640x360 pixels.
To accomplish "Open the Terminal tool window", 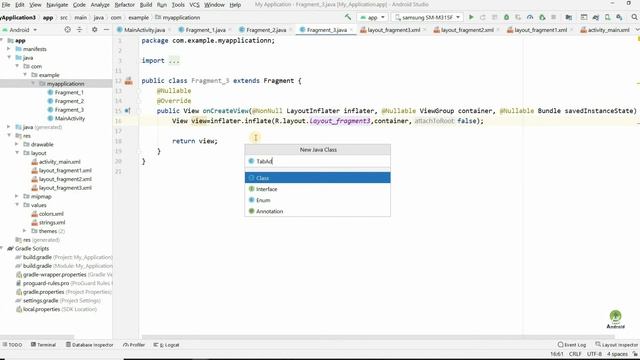I will point(43,344).
